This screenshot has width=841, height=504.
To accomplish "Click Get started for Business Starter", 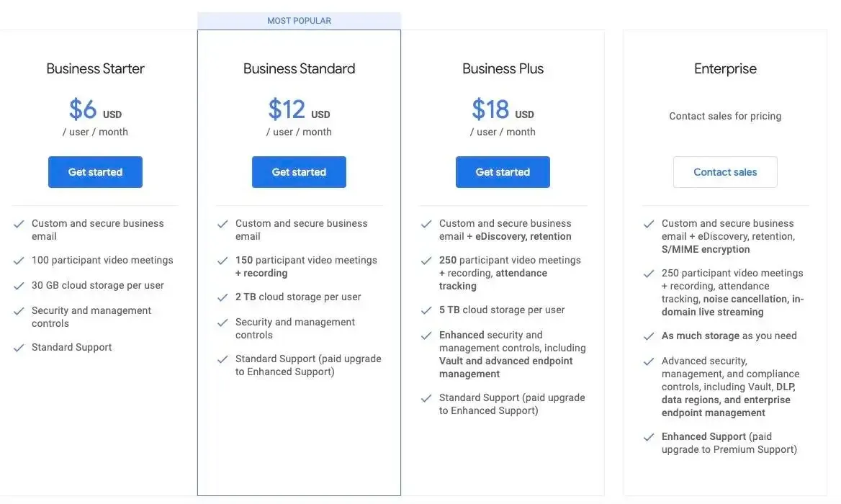I will pyautogui.click(x=95, y=171).
